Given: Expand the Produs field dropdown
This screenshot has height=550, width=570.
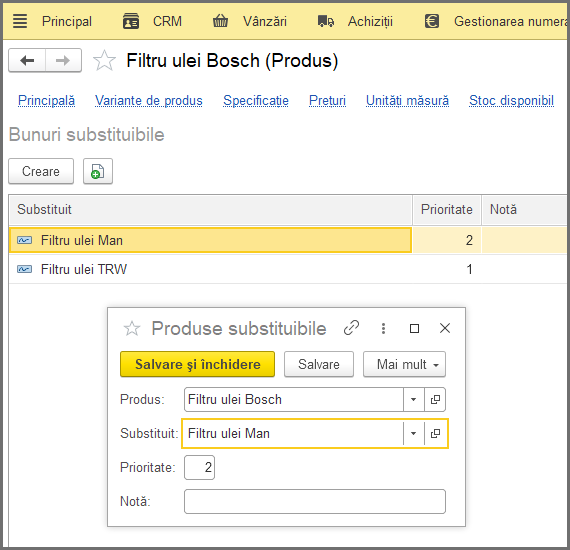Looking at the screenshot, I should tap(413, 400).
